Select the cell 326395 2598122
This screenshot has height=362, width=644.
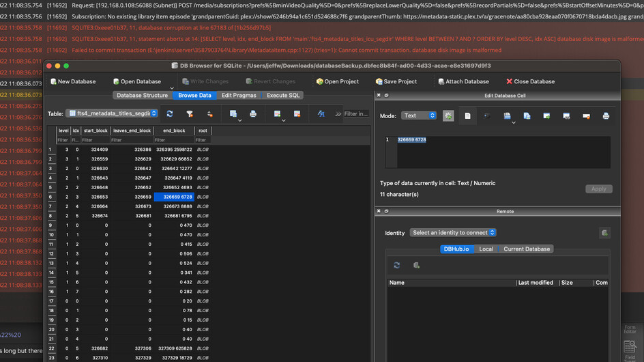[174, 150]
